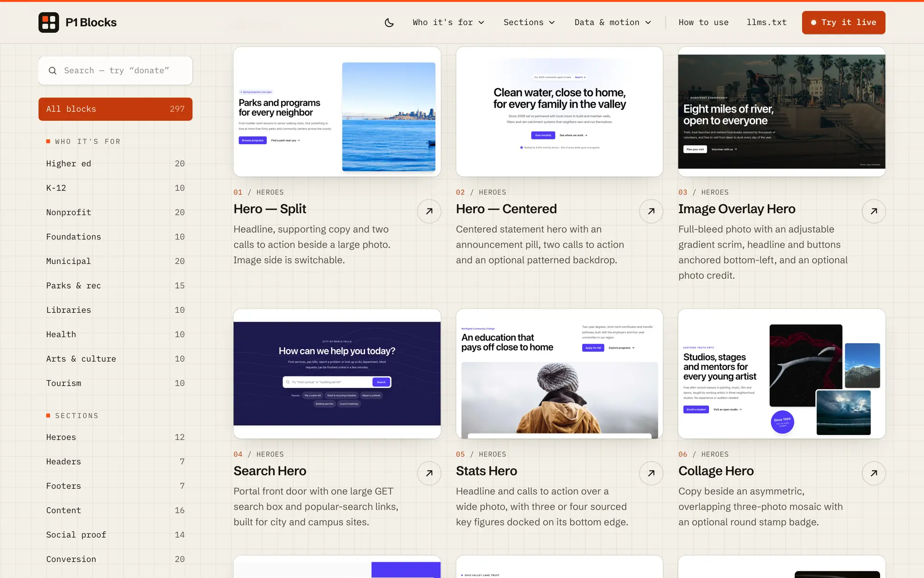Click the Collage Hero preview thumbnail
The width and height of the screenshot is (924, 578).
pos(782,374)
